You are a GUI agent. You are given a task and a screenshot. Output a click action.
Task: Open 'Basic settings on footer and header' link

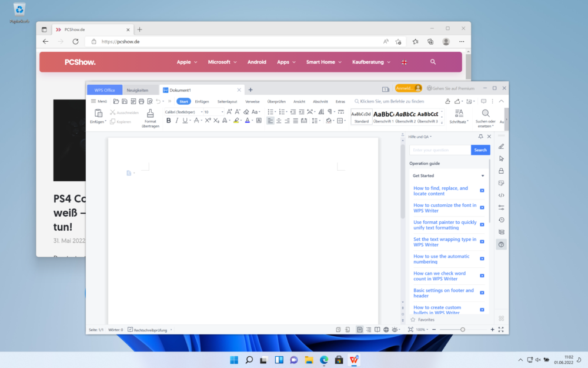coord(443,293)
